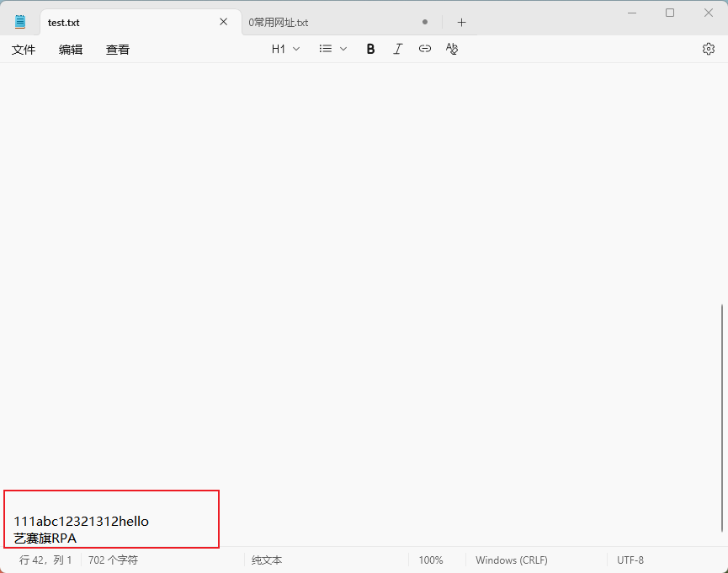Screen dimensions: 728x573
Task: Click the 纯文本 format indicator
Action: (x=267, y=560)
